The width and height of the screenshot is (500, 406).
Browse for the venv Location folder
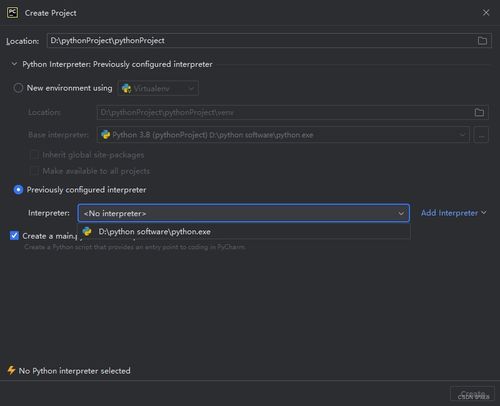coord(479,113)
